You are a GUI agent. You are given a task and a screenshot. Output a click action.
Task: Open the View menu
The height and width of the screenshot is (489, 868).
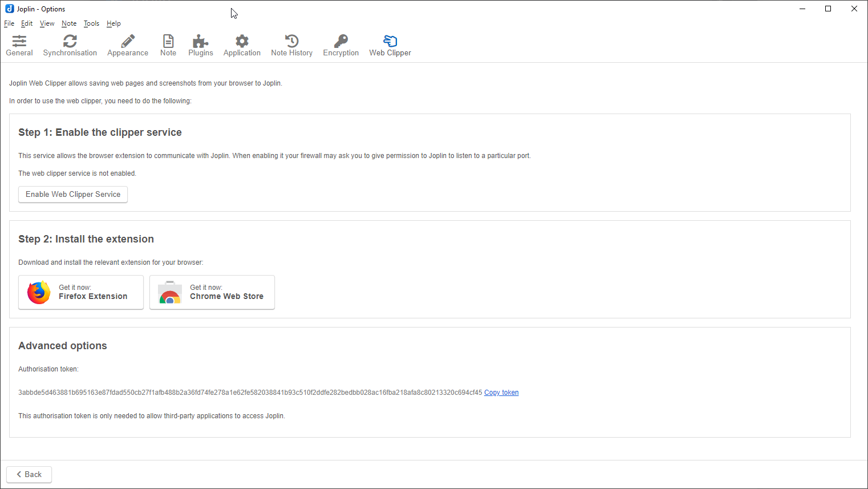(x=47, y=23)
